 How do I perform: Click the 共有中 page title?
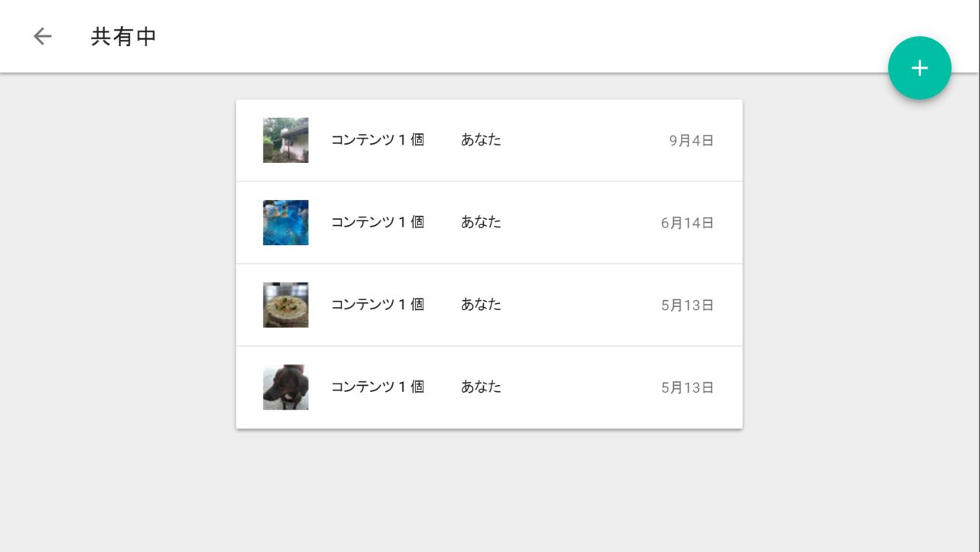coord(123,37)
